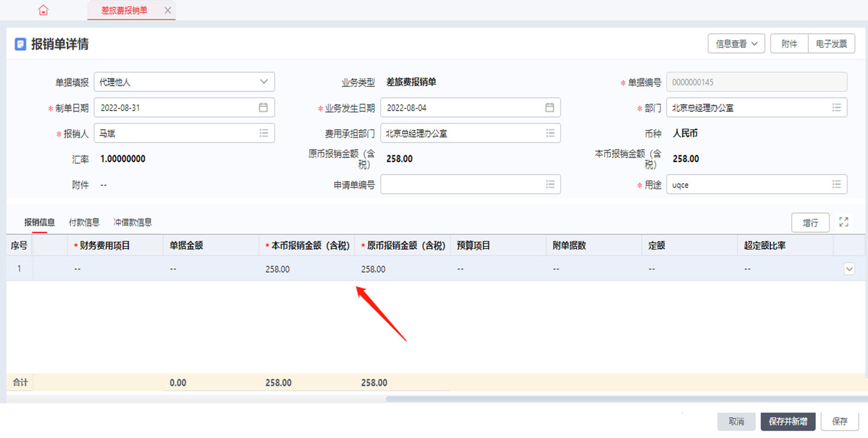Open the row 1 action dropdown arrow
The image size is (868, 438).
coord(849,269)
